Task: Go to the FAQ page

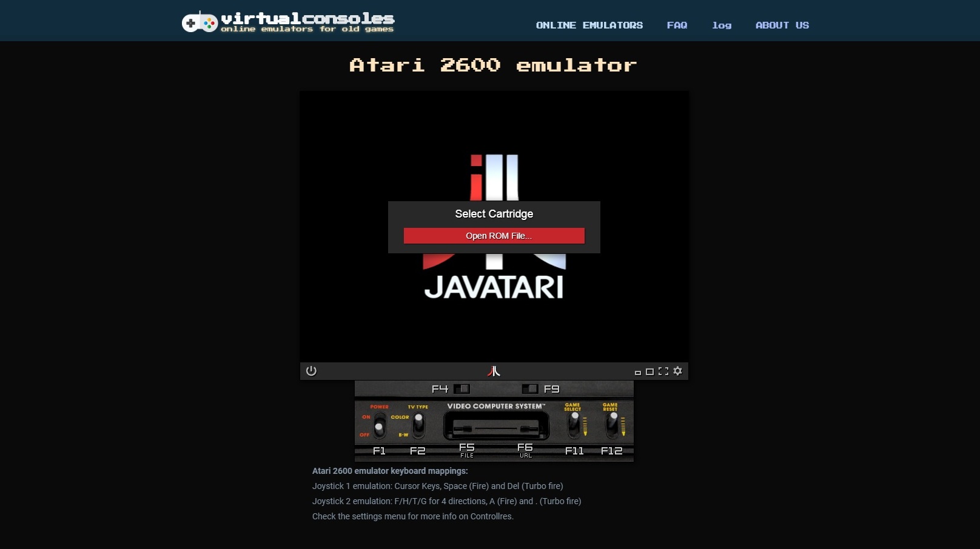Action: pyautogui.click(x=677, y=25)
